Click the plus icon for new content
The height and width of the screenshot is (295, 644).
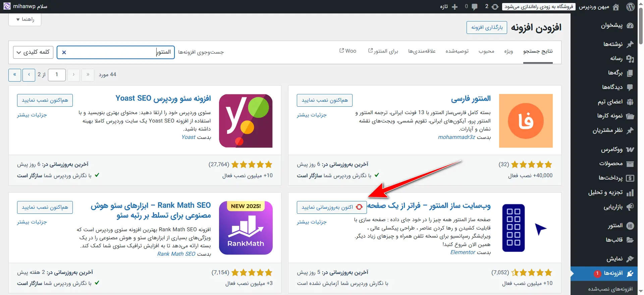454,7
